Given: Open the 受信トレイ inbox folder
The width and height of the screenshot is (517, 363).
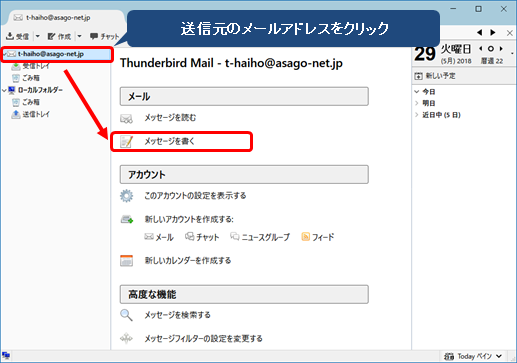Looking at the screenshot, I should (36, 66).
